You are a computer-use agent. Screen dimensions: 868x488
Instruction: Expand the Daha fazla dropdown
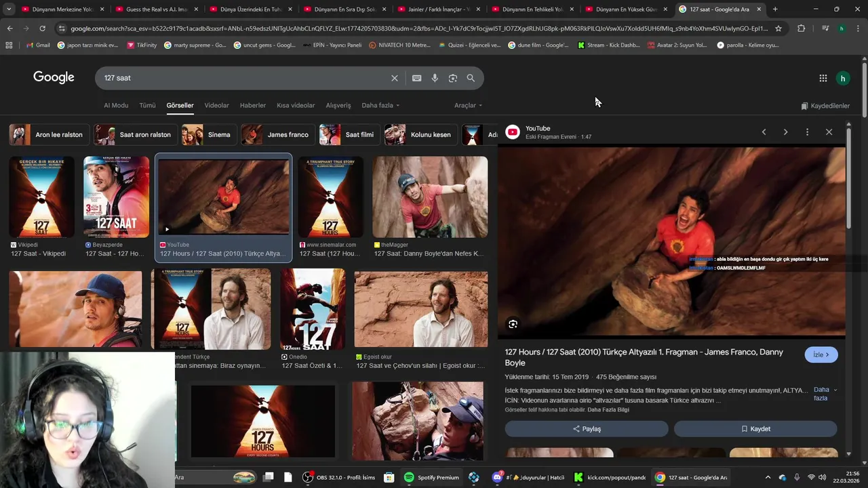[x=380, y=105]
